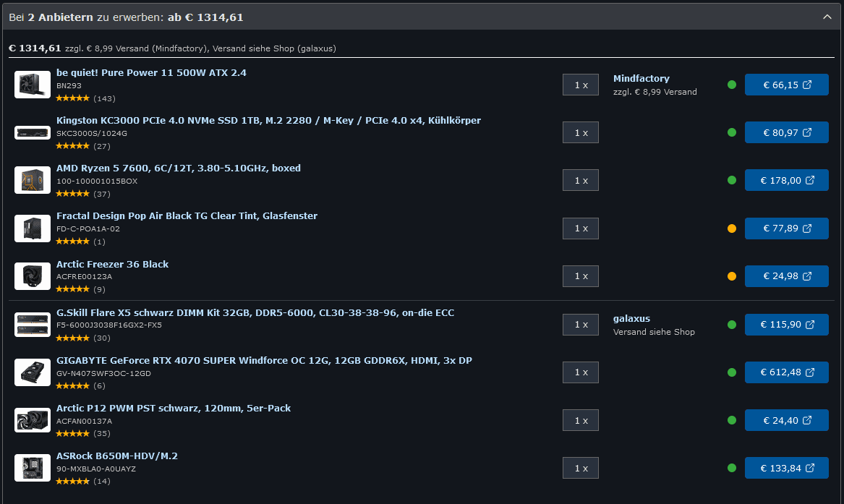Viewport: 844px width, 504px height.
Task: Open the Arctic P12 PWM PST product link
Action: pyautogui.click(x=174, y=409)
